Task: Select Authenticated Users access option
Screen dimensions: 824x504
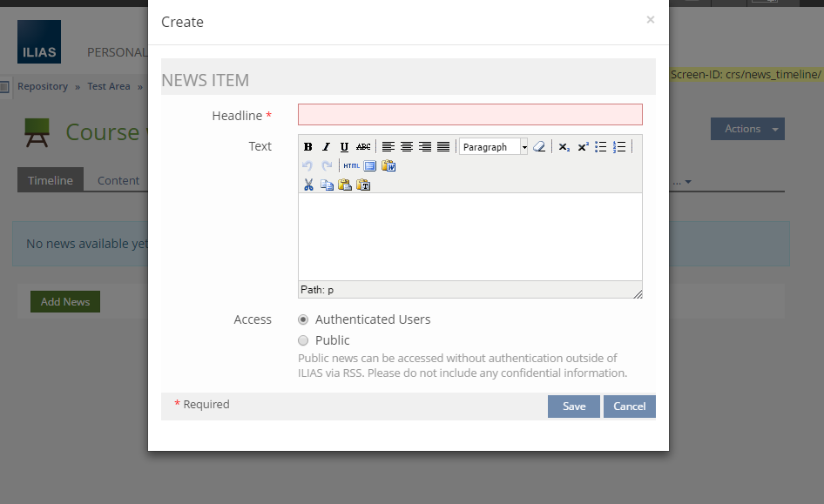Action: coord(303,319)
